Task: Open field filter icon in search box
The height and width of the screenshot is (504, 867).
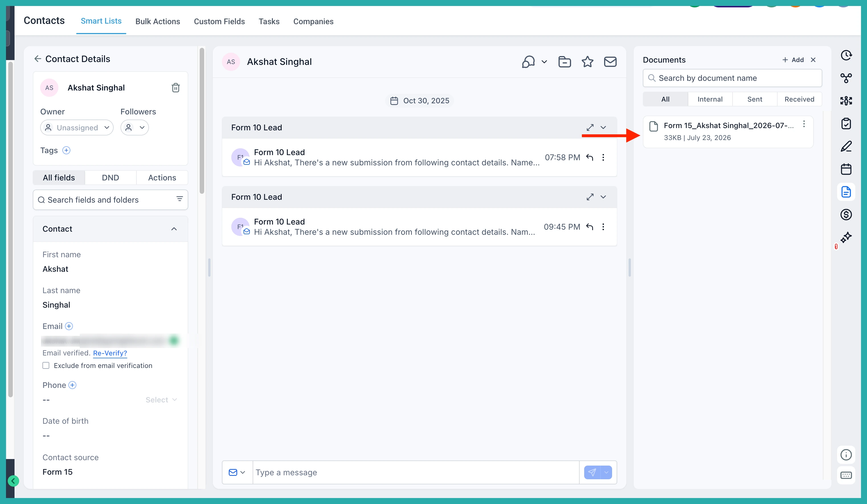Action: (180, 199)
